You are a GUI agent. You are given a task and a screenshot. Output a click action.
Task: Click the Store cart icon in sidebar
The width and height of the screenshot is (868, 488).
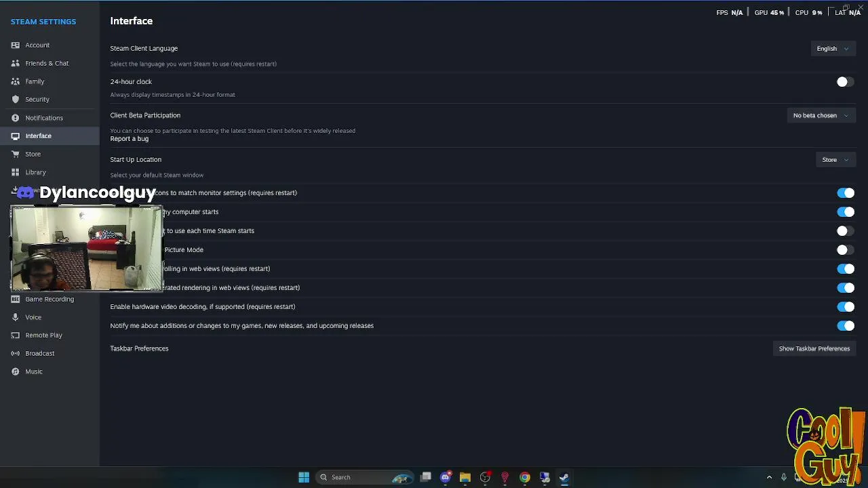coord(15,154)
